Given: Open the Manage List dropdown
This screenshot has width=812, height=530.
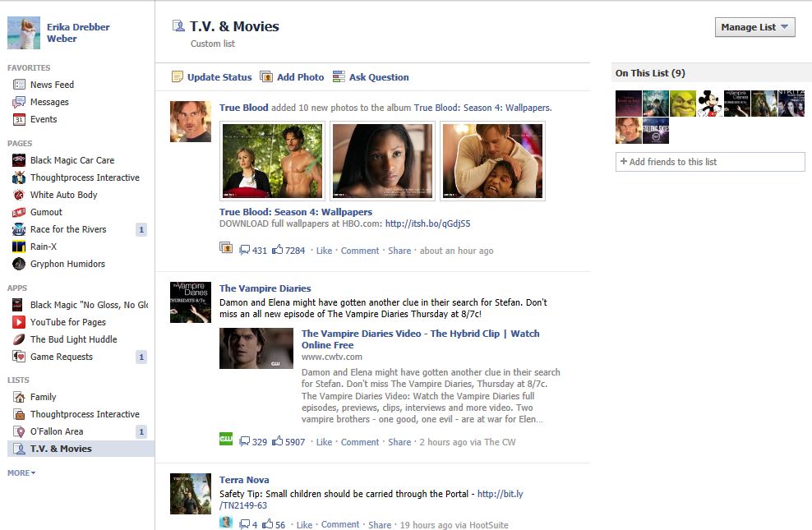Looking at the screenshot, I should pos(754,27).
